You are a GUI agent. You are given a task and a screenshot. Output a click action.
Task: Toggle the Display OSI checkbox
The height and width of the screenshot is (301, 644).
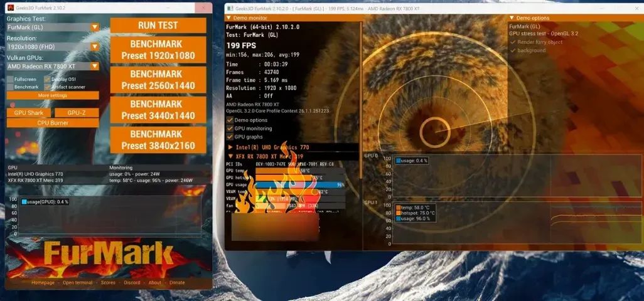[47, 79]
